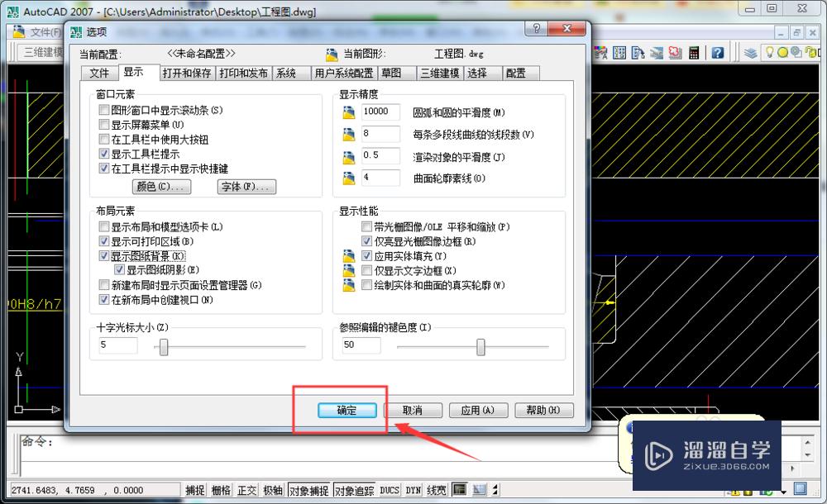Click the drawing icon beside 应用实体填充

349,256
